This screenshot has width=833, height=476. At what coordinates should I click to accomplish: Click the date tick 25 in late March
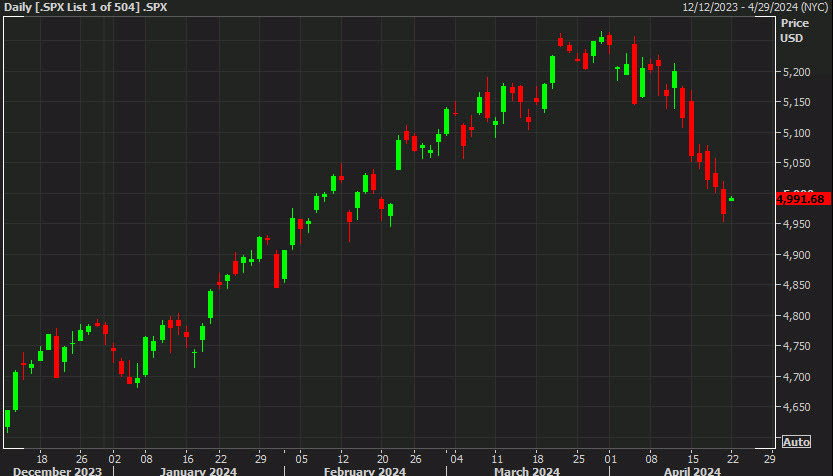(x=579, y=459)
